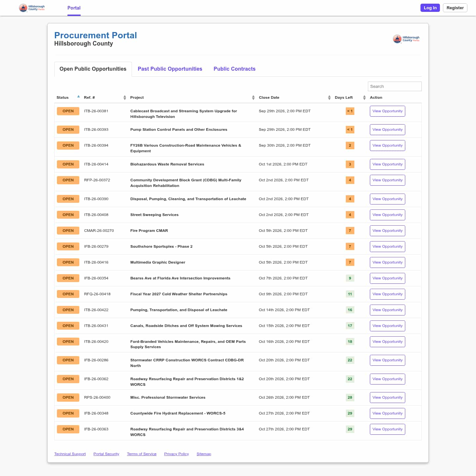476x476 pixels.
Task: View Opportunity for Cablecast Broadcast and Streaming System
Action: 387,111
